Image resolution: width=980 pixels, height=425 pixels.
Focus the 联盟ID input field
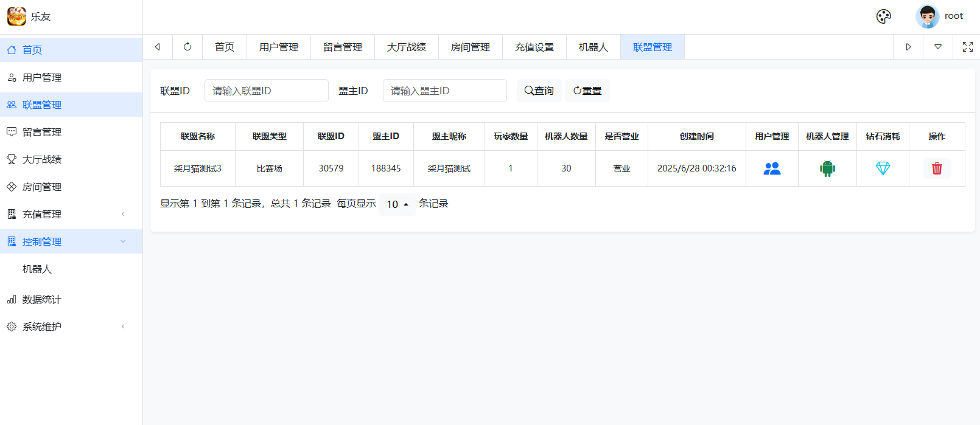[x=267, y=91]
